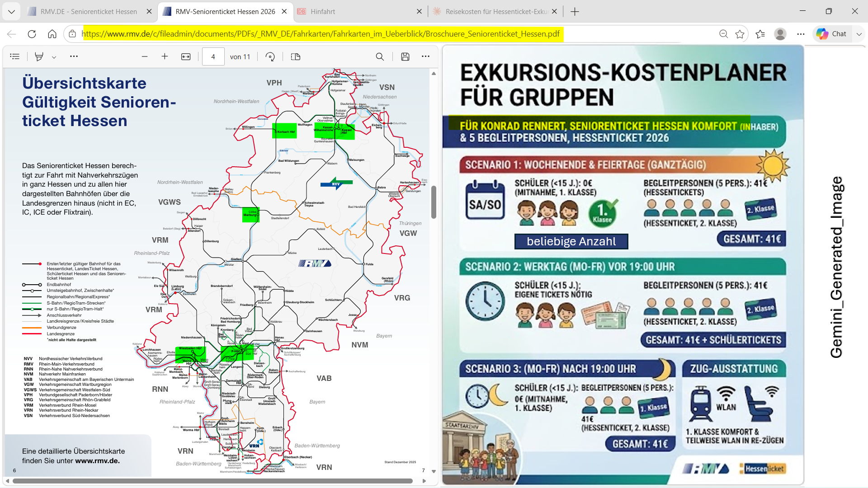This screenshot has width=868, height=488.
Task: Click the PDF vertical scrollbar thumb
Action: (434, 202)
